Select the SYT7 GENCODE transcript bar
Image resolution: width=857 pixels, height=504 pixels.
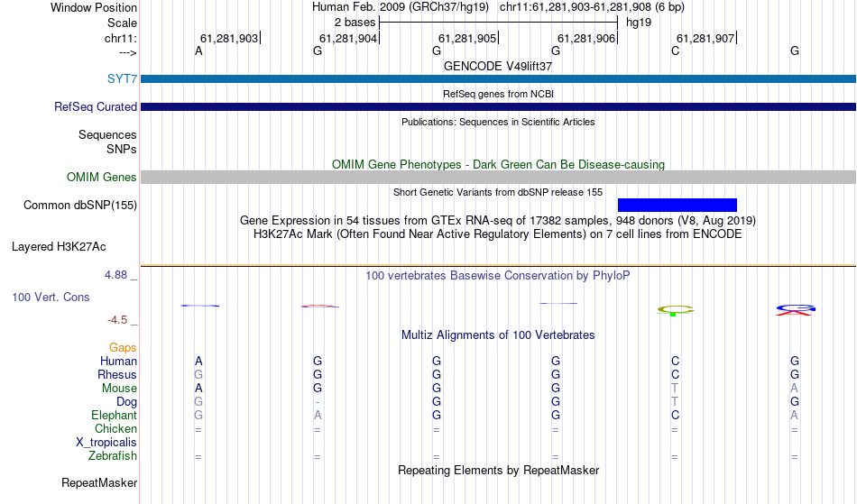[498, 78]
